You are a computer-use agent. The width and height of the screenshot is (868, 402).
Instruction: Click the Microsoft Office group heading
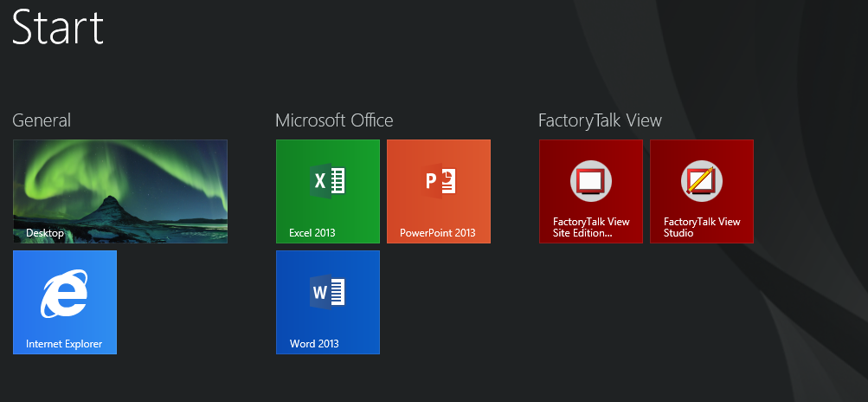tap(334, 120)
